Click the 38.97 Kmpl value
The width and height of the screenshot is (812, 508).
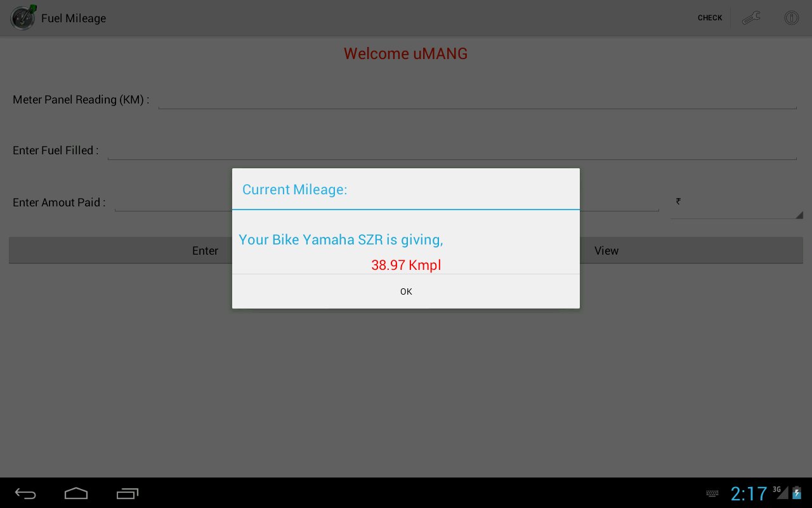click(406, 265)
